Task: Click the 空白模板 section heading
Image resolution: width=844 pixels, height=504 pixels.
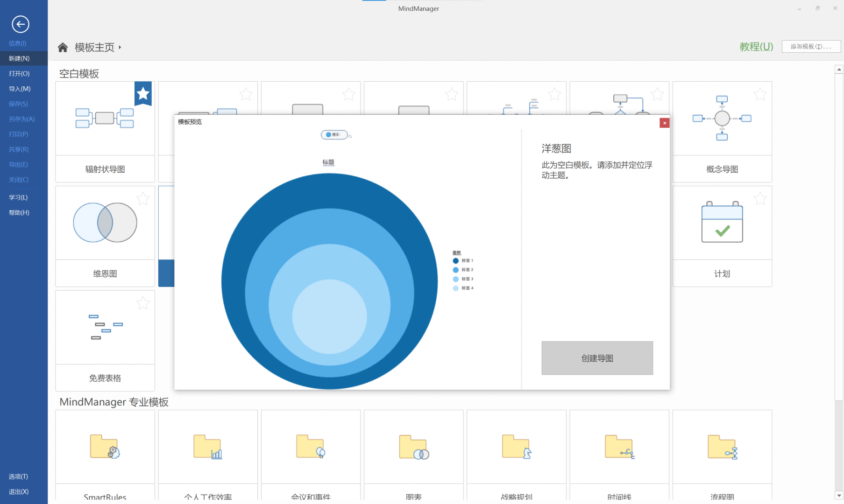Action: coord(79,74)
